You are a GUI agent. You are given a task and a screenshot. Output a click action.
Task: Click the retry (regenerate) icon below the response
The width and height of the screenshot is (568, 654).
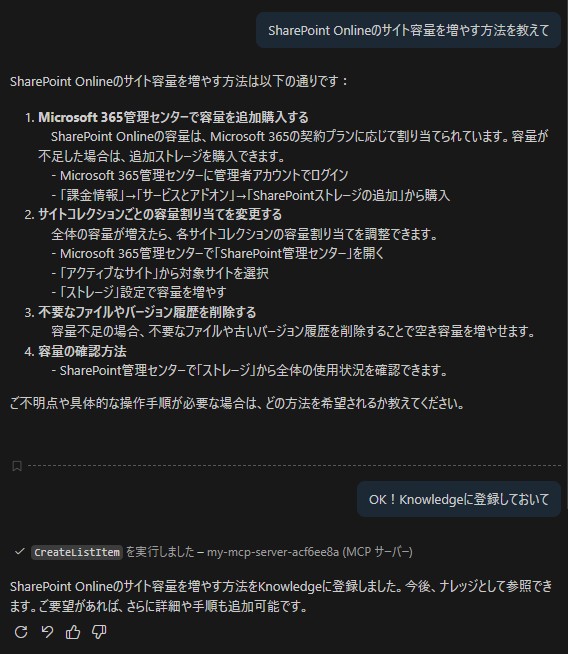[x=21, y=632]
